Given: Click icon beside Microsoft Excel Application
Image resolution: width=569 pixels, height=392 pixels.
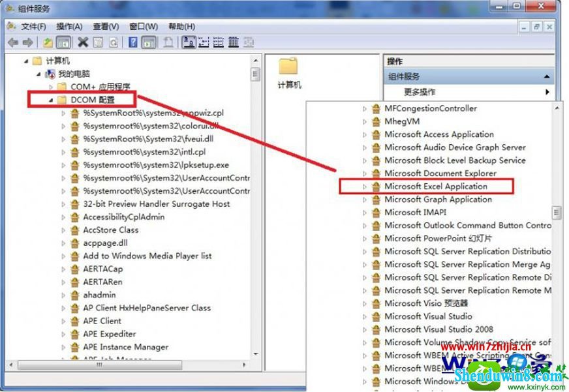Looking at the screenshot, I should point(377,187).
